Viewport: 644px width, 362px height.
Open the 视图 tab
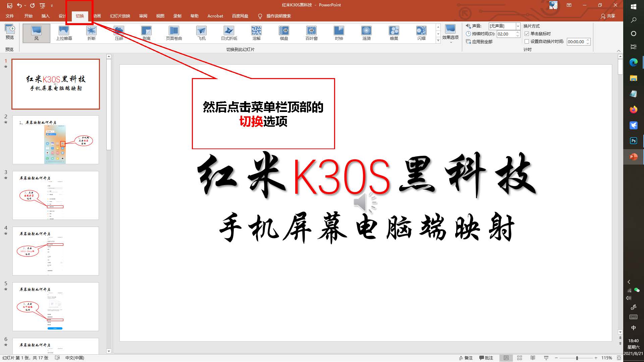tap(160, 16)
